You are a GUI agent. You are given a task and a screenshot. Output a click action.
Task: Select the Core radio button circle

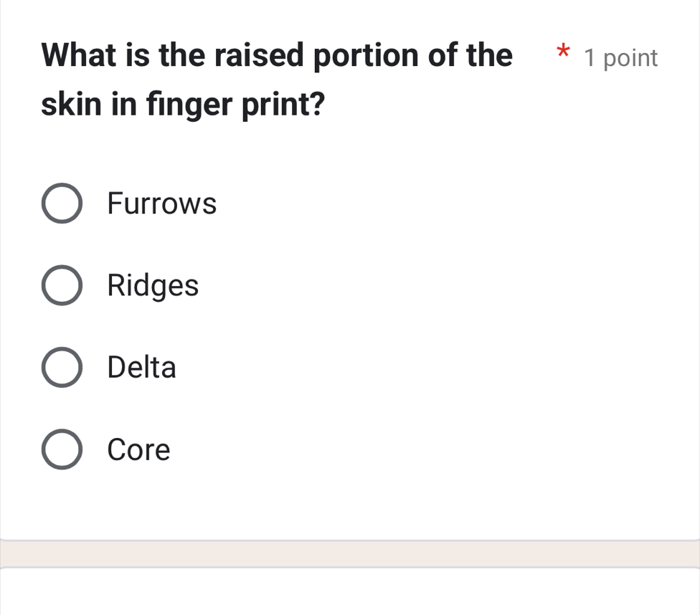pyautogui.click(x=62, y=450)
